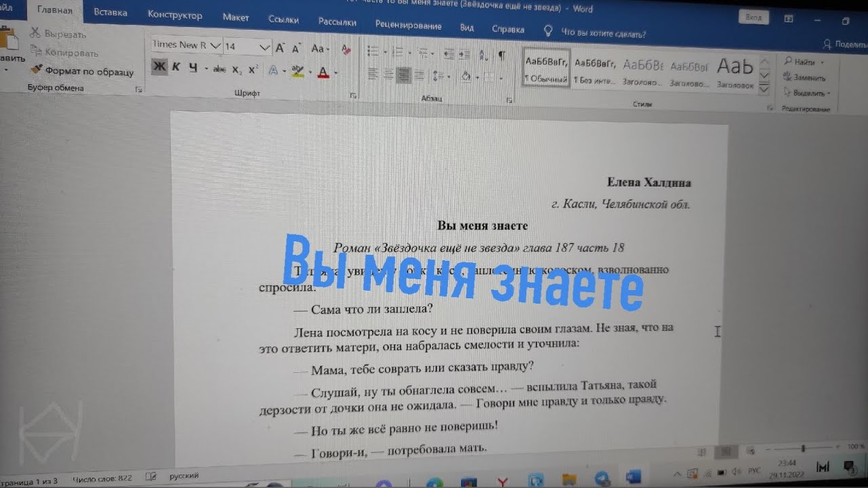868x488 pixels.
Task: Click word count 'Число слов: 822'
Action: [x=102, y=478]
